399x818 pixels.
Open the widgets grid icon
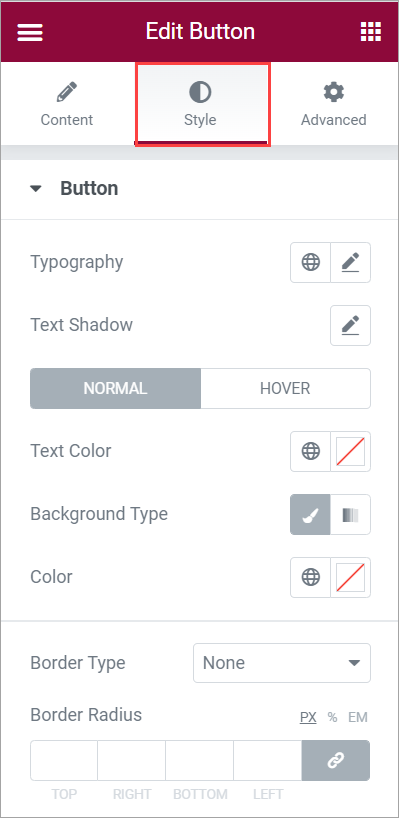[371, 32]
